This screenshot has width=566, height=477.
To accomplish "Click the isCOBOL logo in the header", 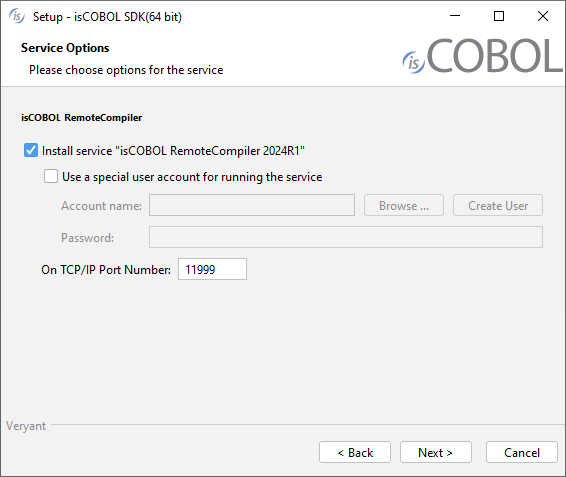I will coord(483,56).
